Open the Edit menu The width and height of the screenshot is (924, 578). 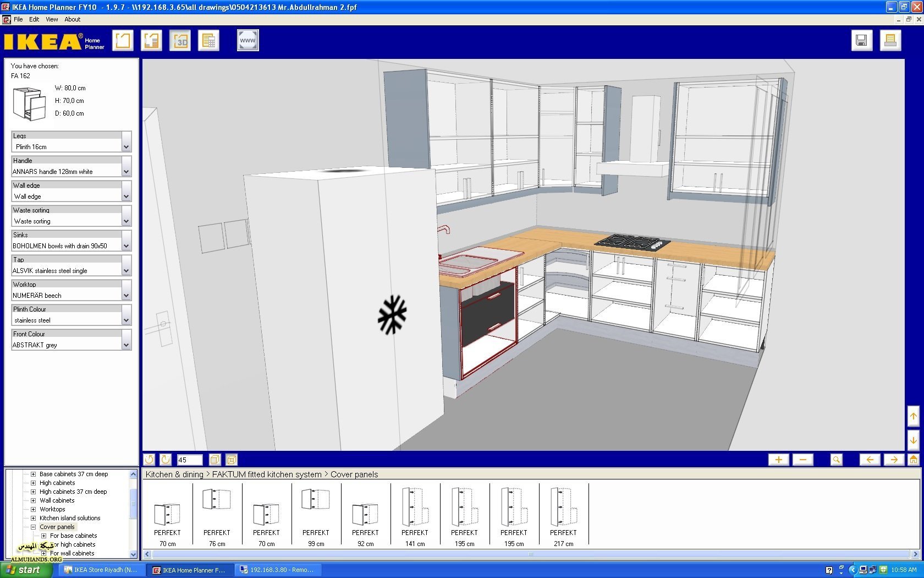[34, 19]
